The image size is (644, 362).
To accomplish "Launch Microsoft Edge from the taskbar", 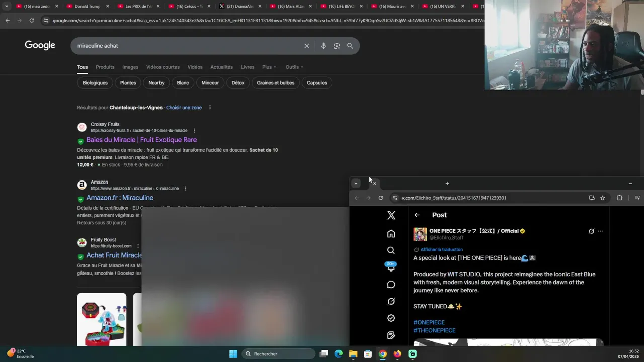I will (339, 354).
